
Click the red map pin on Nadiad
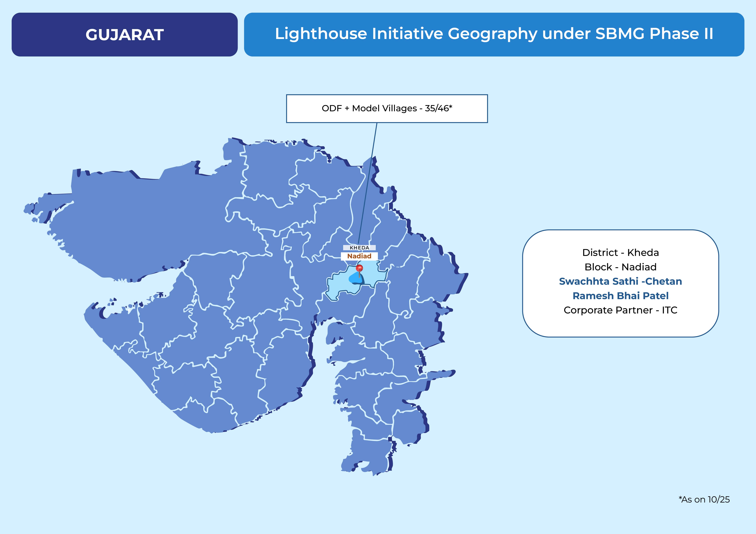click(359, 269)
